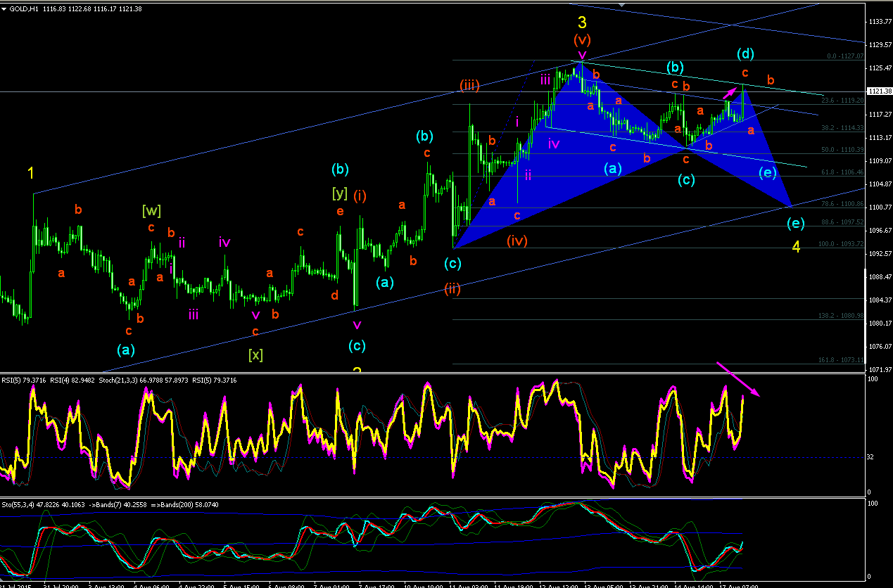893x588 pixels.
Task: Click price axis value 1125.47
Action: 880,68
